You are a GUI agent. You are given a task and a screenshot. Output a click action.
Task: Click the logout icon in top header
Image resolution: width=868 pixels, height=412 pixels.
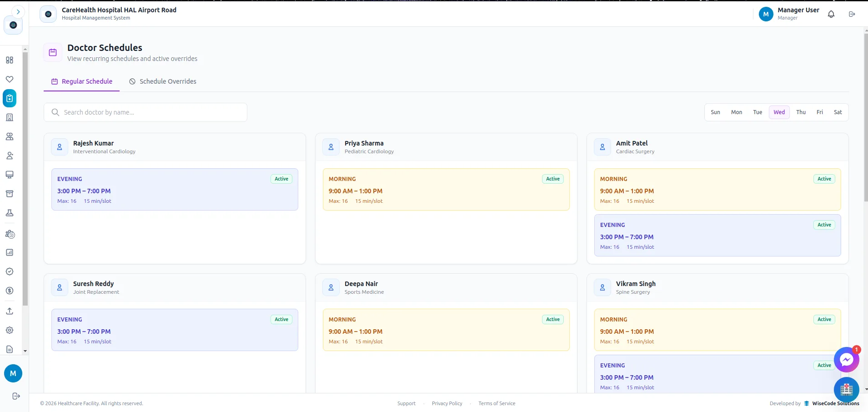(x=852, y=14)
